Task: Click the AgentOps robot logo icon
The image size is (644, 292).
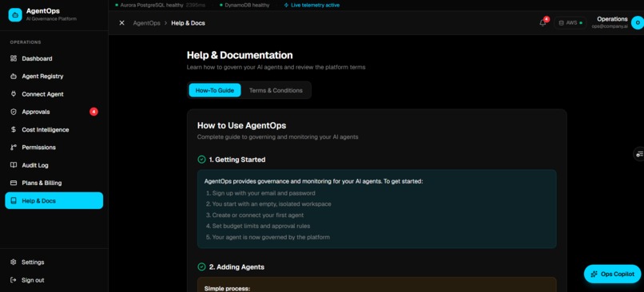Action: point(15,15)
